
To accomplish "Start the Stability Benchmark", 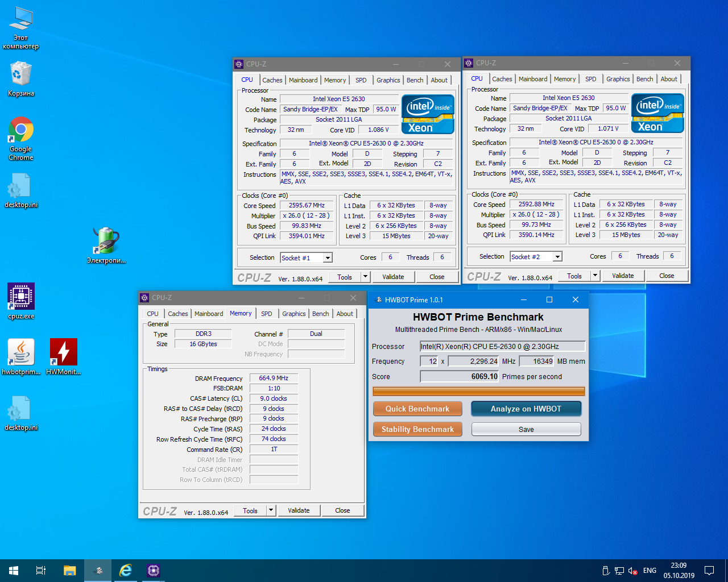I will click(x=417, y=429).
